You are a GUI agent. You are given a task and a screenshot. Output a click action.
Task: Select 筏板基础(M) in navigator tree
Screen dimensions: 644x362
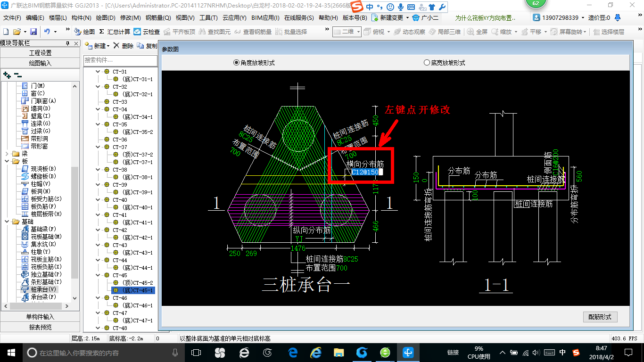46,237
